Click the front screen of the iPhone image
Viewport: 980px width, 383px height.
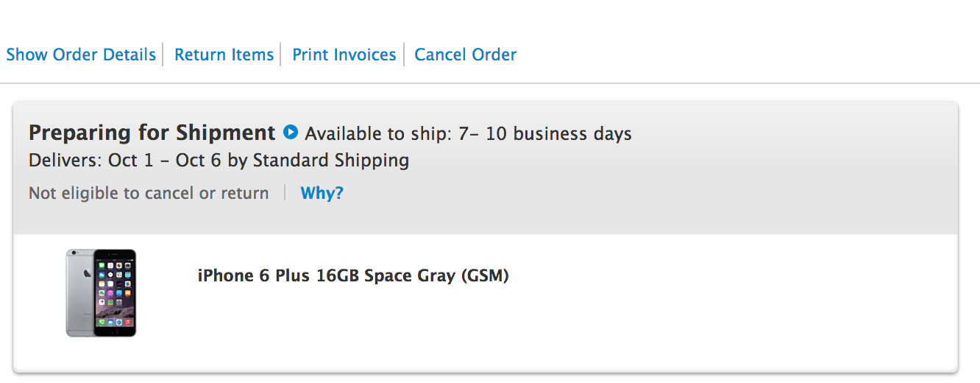point(115,292)
